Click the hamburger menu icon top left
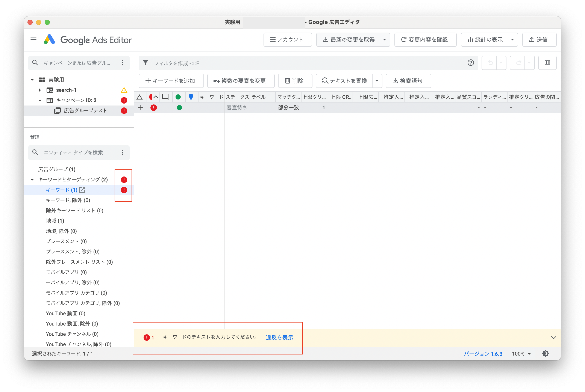Viewport: 585px width, 392px height. (x=33, y=39)
